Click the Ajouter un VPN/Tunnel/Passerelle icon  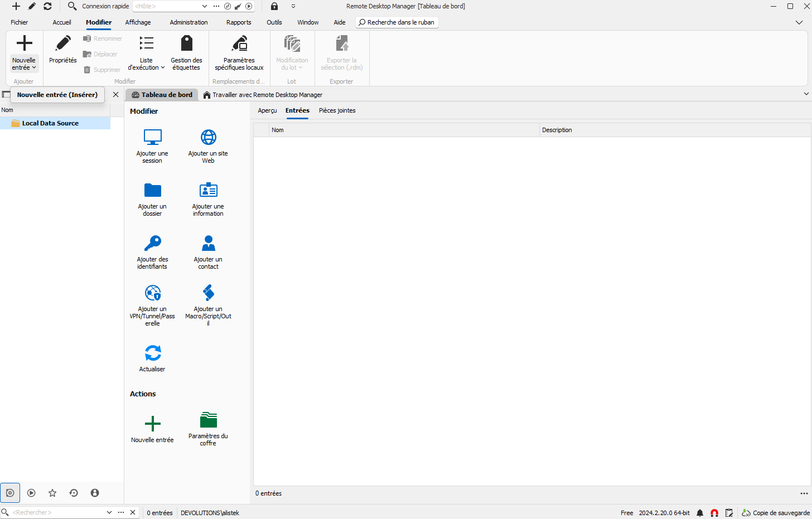click(x=152, y=293)
